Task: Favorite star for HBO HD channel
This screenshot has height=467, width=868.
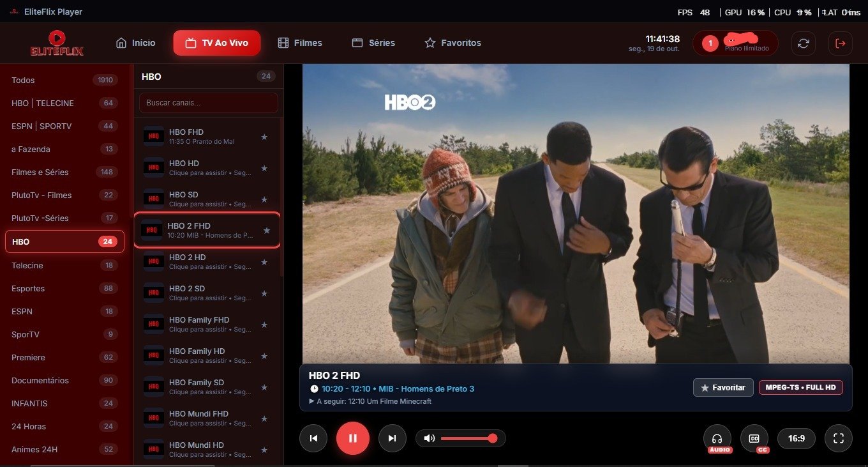Action: pos(264,168)
